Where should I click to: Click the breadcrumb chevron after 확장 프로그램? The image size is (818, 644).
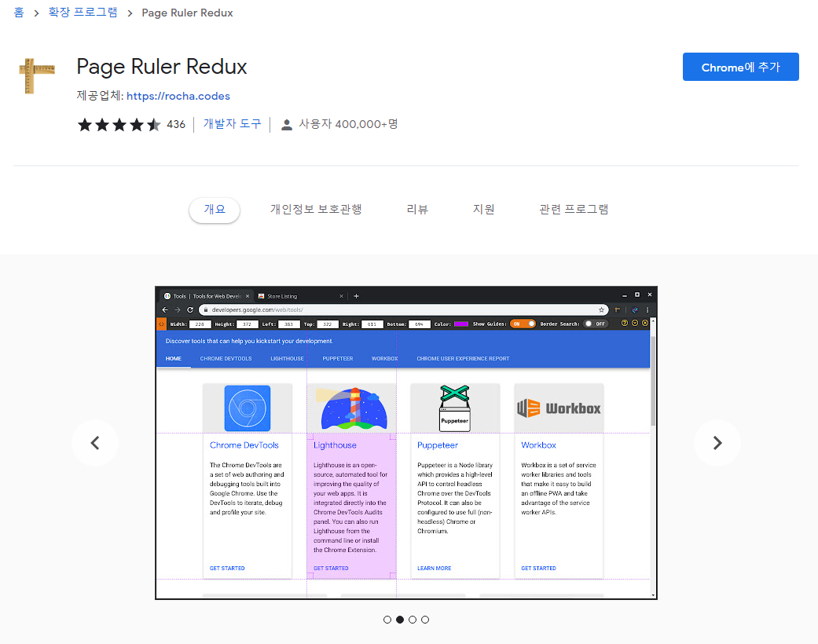130,13
